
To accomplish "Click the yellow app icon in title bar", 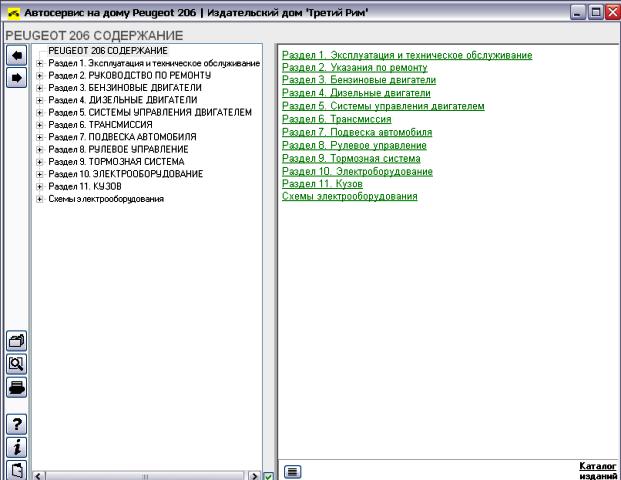I will [x=13, y=13].
